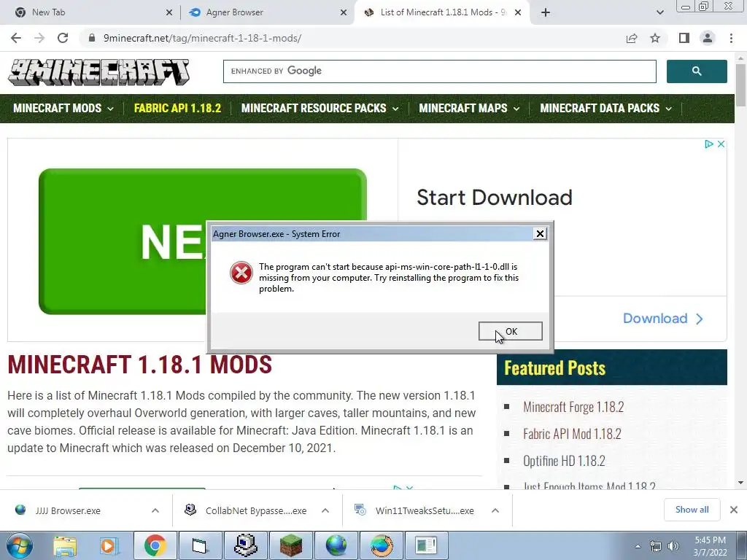This screenshot has width=747, height=560.
Task: Click the Google search input field
Action: (x=439, y=71)
